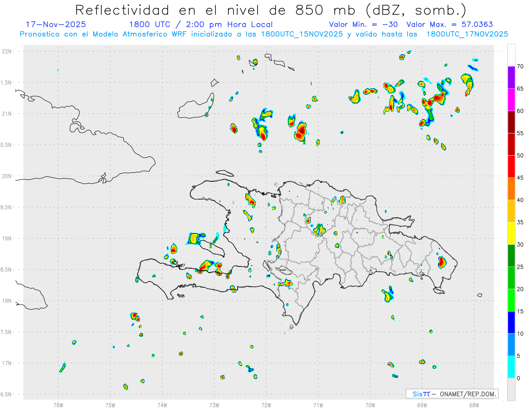Click the '75W' longitude label
The height and width of the screenshot is (411, 532).
tap(110, 405)
